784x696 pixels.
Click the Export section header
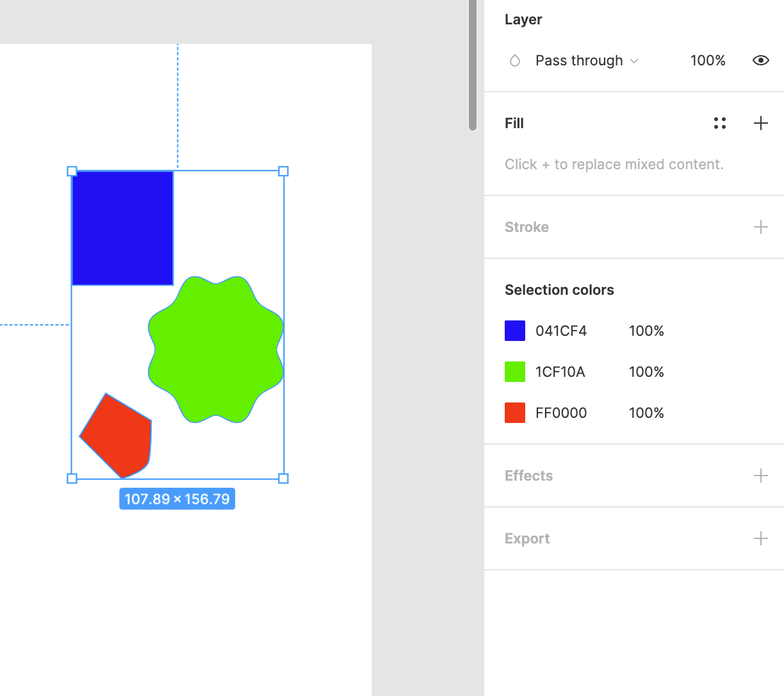527,538
